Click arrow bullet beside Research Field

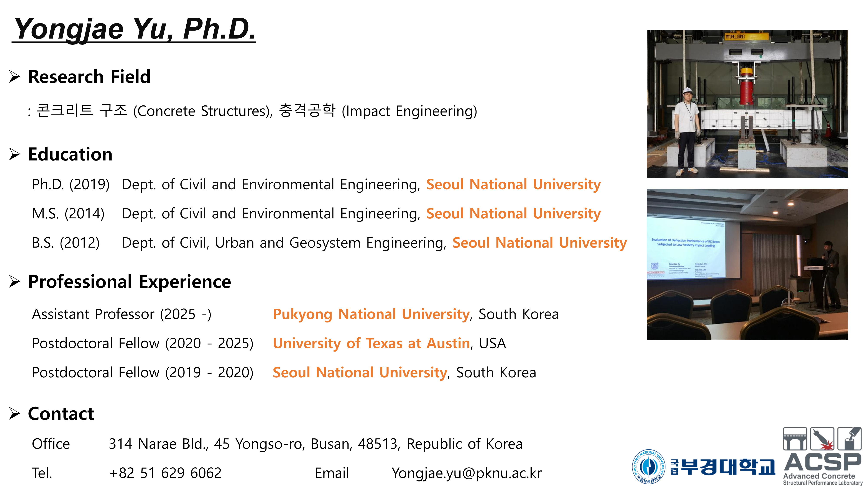pyautogui.click(x=15, y=76)
